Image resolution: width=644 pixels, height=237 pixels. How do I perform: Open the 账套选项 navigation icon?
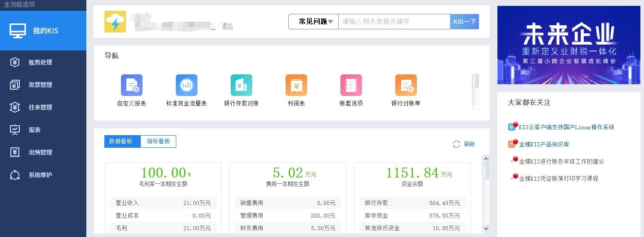(x=351, y=85)
